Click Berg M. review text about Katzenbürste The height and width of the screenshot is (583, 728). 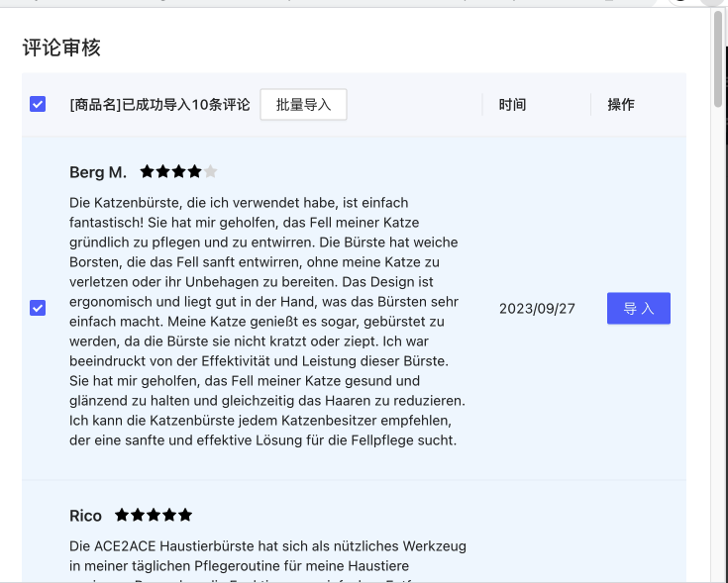click(x=267, y=322)
